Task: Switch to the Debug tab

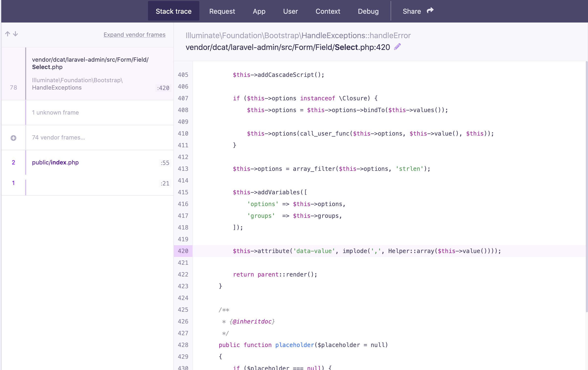Action: tap(368, 11)
